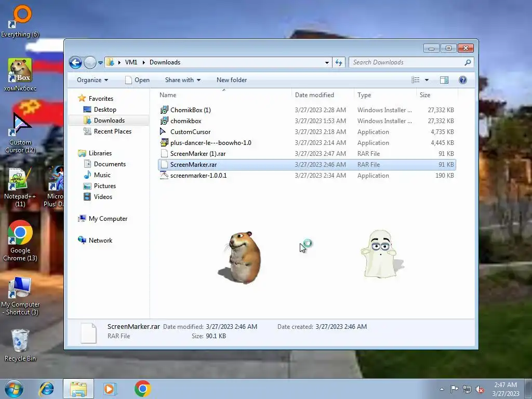The image size is (532, 399).
Task: Toggle the preview pane
Action: [444, 80]
